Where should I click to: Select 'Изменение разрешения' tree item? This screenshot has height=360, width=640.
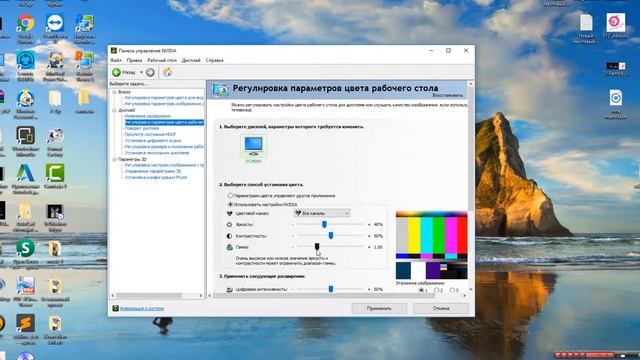tap(147, 116)
